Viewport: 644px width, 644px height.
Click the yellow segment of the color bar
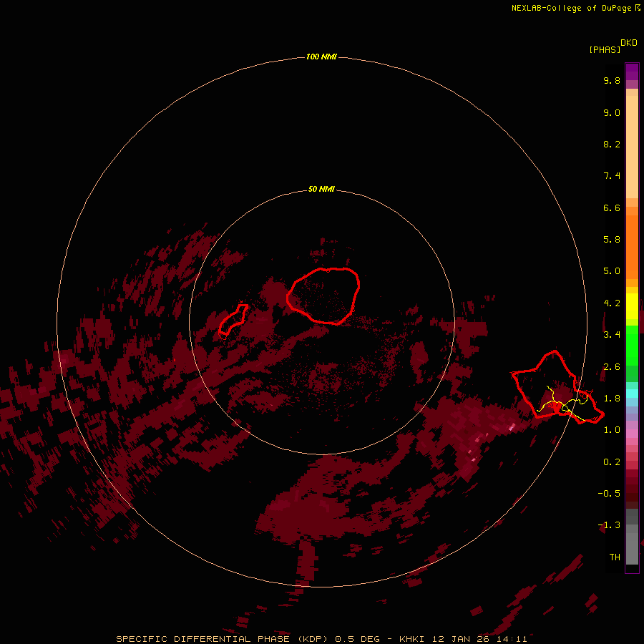[632, 306]
